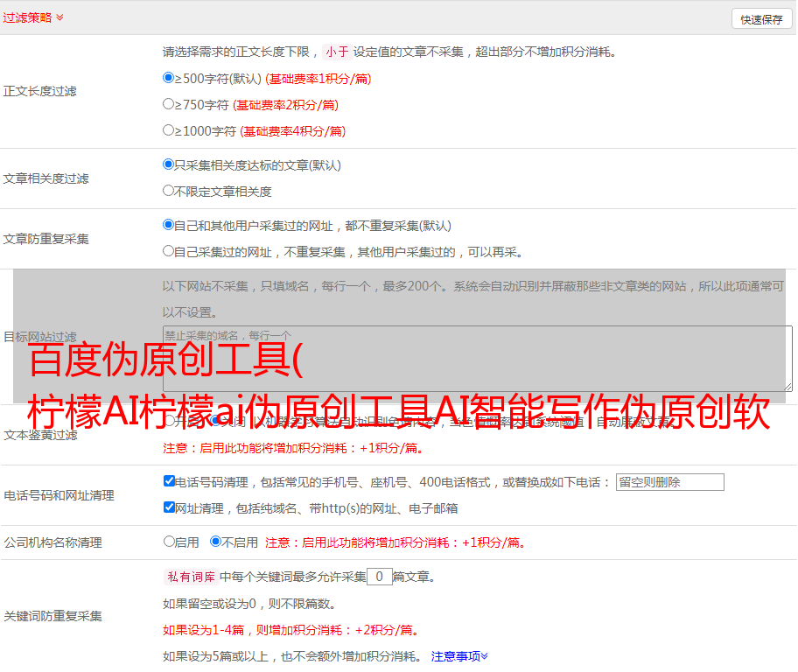
Task: Choose 只采集相关度达标的文章 option
Action: (x=169, y=164)
